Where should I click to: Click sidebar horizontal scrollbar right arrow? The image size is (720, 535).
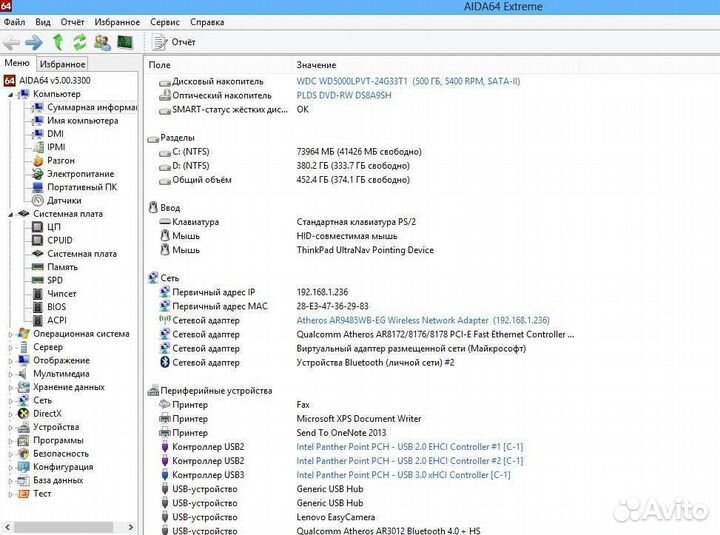coord(130,527)
